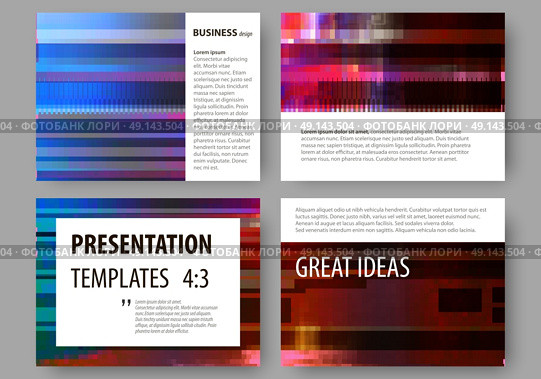Select the italic quote text block

(176, 317)
